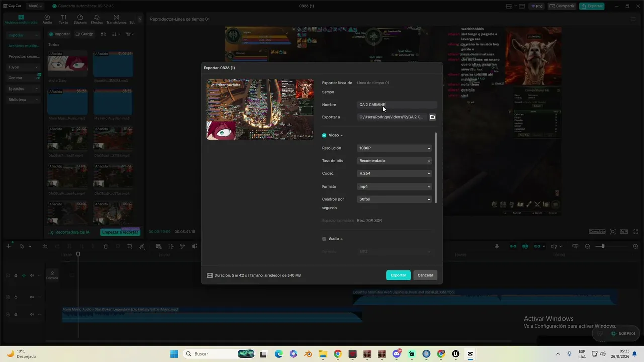Click the undo arrow in timeline toolbar
The image size is (644, 362).
click(x=45, y=246)
